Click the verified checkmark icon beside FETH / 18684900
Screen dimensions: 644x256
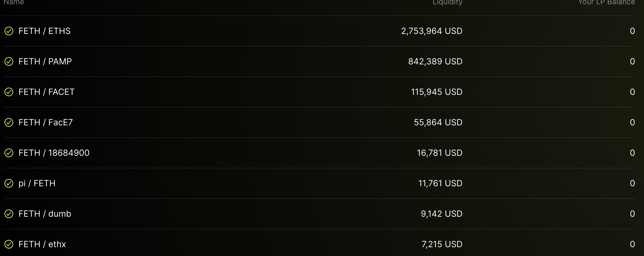[x=9, y=153]
